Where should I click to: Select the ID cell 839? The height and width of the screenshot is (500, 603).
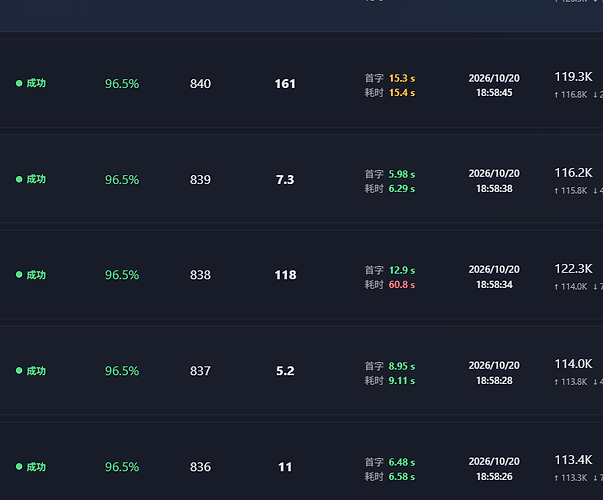pyautogui.click(x=200, y=180)
